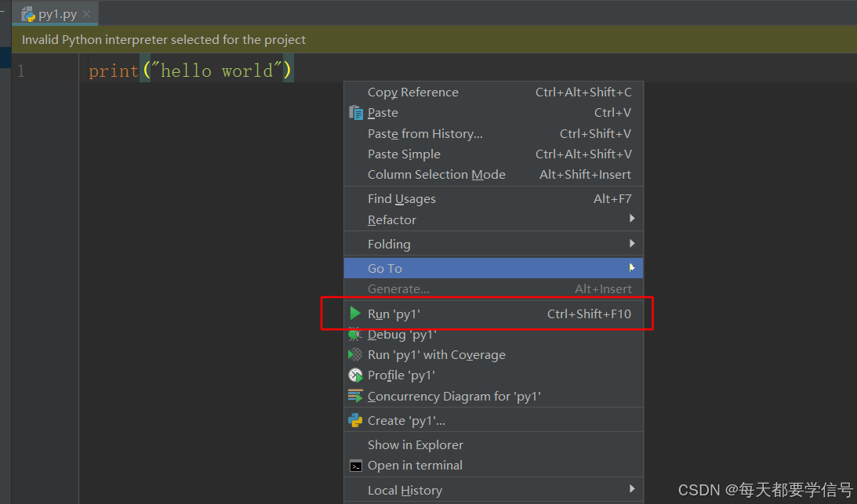Close the py1.py editor tab
Image resolution: width=857 pixels, height=504 pixels.
[x=86, y=14]
